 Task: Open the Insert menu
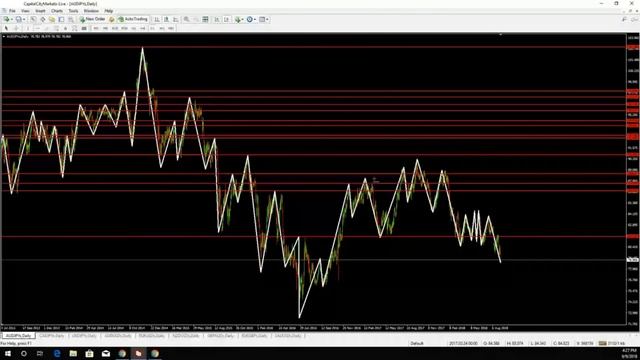point(40,11)
